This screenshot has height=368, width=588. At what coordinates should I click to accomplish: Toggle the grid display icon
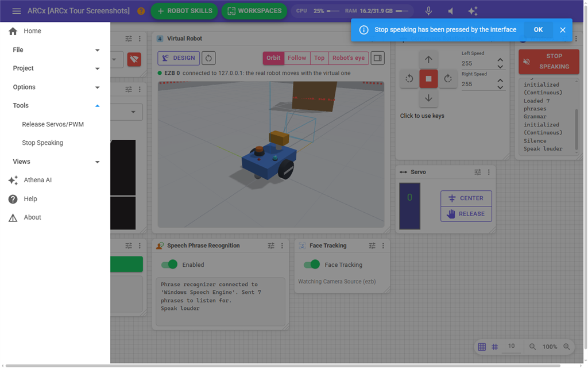click(x=482, y=347)
